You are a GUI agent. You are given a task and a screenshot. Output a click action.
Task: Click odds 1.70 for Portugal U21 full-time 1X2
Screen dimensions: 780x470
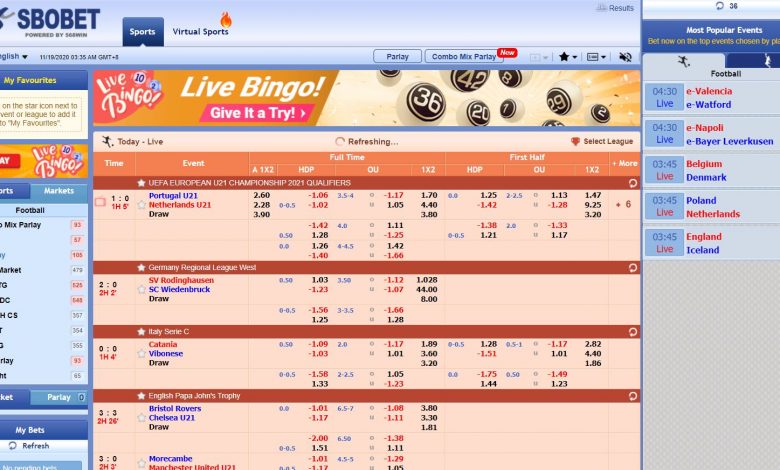tap(429, 195)
